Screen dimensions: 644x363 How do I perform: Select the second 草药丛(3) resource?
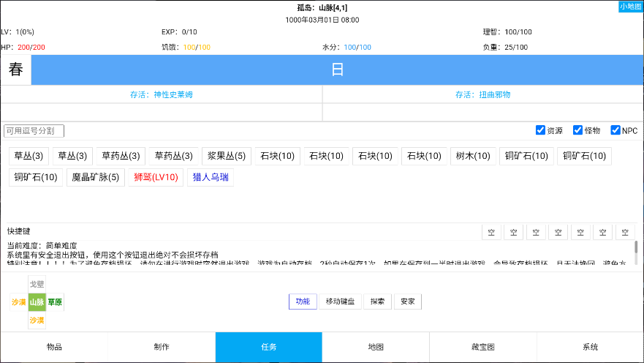(x=174, y=156)
